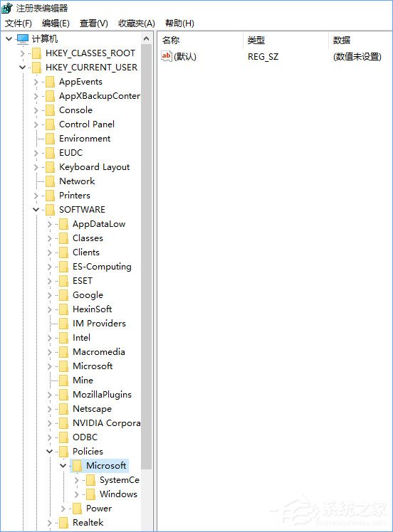393x532 pixels.
Task: Click the Printers folder icon
Action: (x=51, y=196)
